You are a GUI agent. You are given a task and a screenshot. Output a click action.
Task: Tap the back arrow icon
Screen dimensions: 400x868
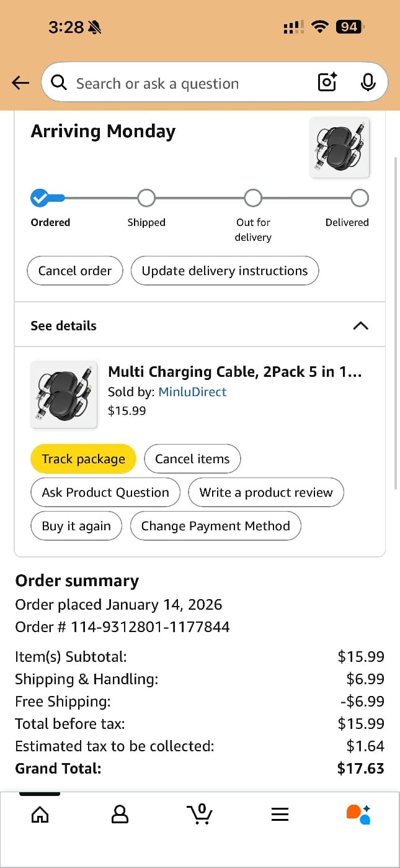tap(20, 83)
